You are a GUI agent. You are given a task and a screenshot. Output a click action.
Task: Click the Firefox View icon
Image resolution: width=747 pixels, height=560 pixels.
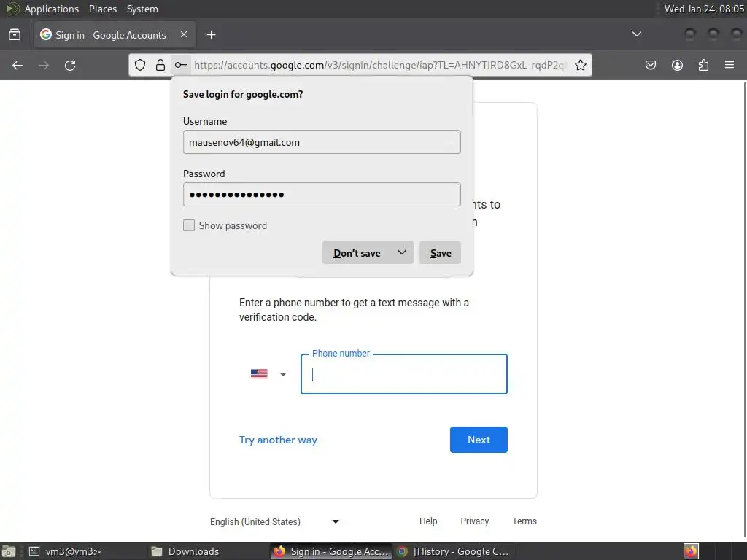15,35
